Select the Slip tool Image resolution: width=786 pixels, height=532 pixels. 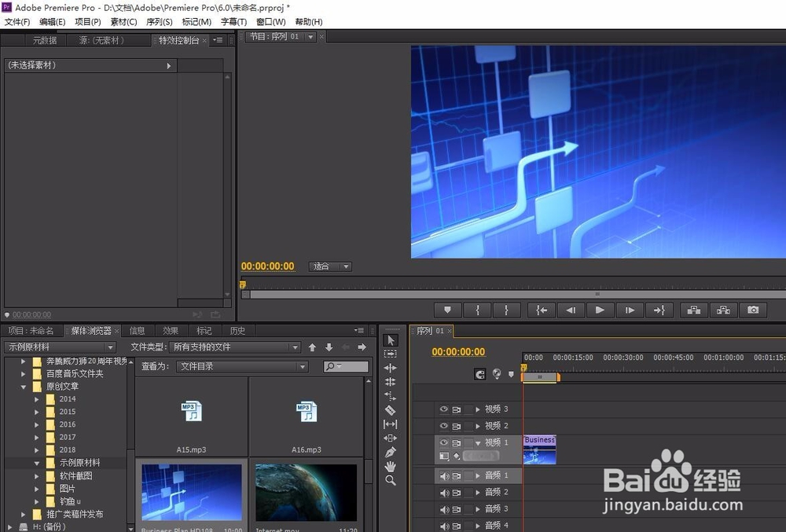tap(391, 424)
